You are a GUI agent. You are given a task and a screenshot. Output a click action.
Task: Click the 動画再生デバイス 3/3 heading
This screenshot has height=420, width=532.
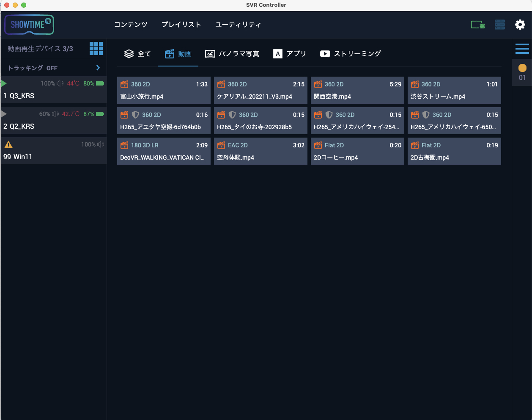point(40,49)
